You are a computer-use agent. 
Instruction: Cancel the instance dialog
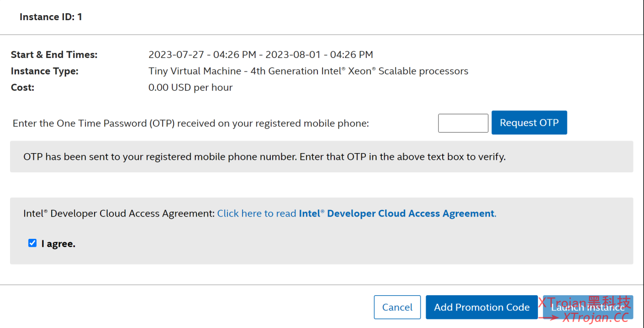[x=397, y=307]
